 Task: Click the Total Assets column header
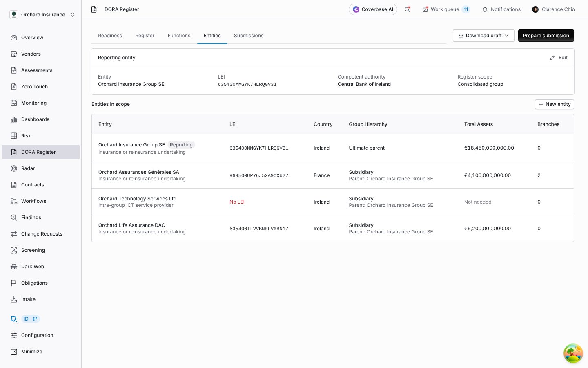pyautogui.click(x=479, y=124)
